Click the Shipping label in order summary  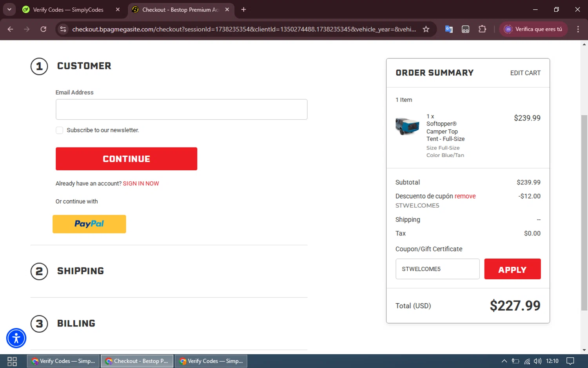(x=408, y=220)
